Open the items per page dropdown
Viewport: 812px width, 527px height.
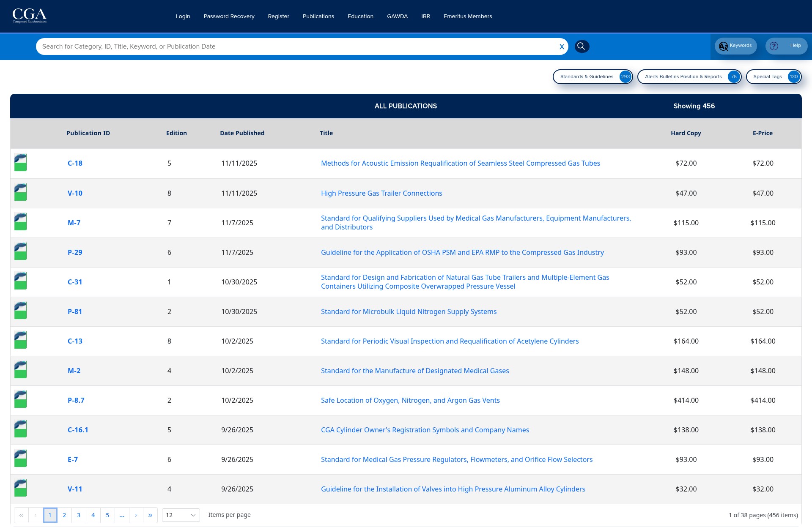point(181,515)
